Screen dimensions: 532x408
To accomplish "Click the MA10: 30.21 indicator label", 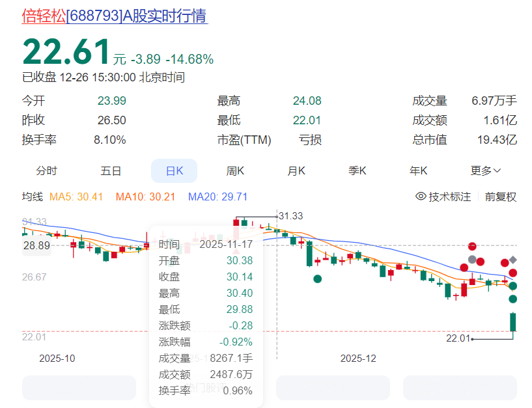I will click(x=145, y=197).
